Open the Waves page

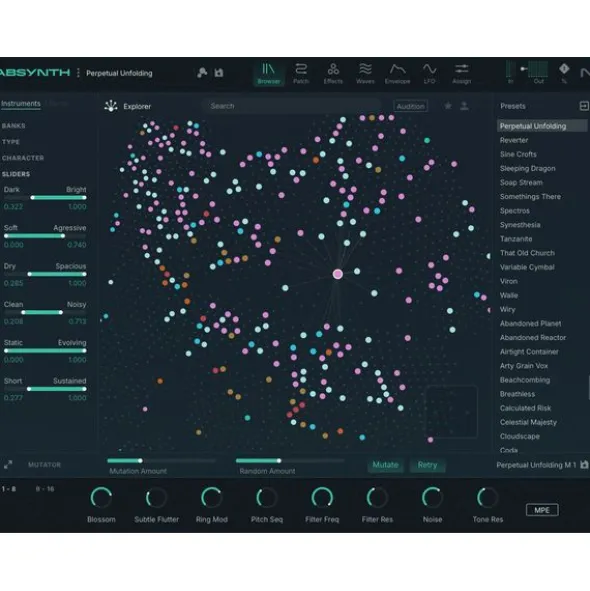pos(365,73)
